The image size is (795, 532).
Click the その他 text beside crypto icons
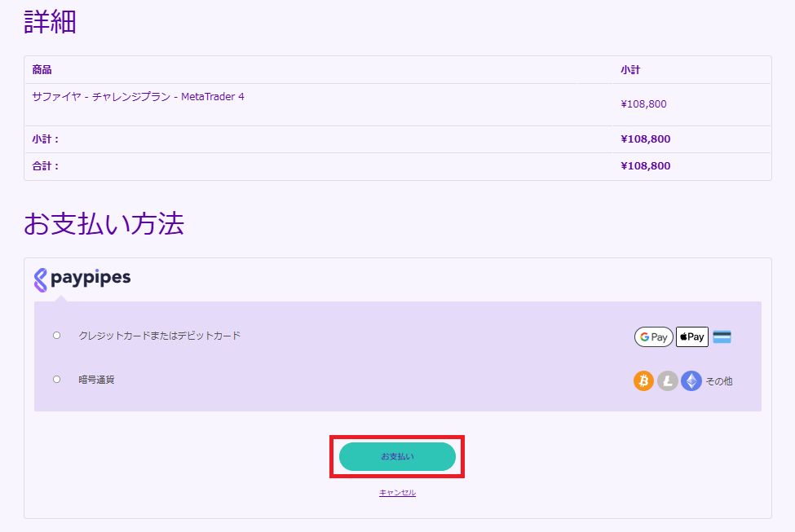point(719,381)
